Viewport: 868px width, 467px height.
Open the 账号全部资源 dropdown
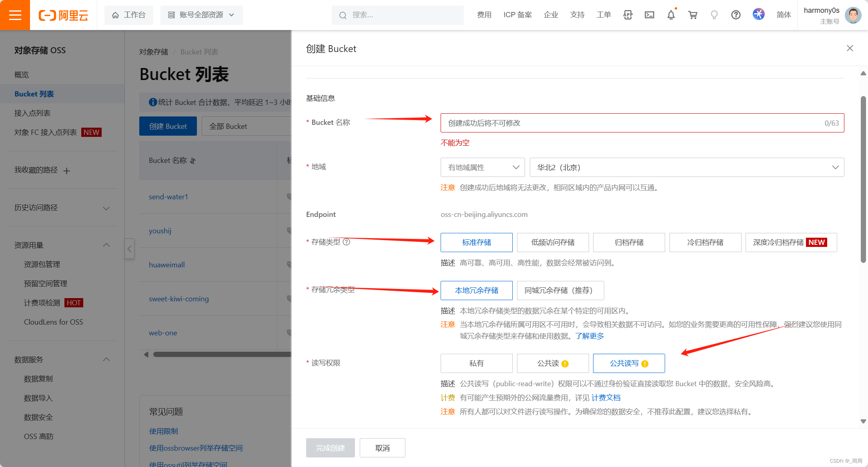(201, 15)
